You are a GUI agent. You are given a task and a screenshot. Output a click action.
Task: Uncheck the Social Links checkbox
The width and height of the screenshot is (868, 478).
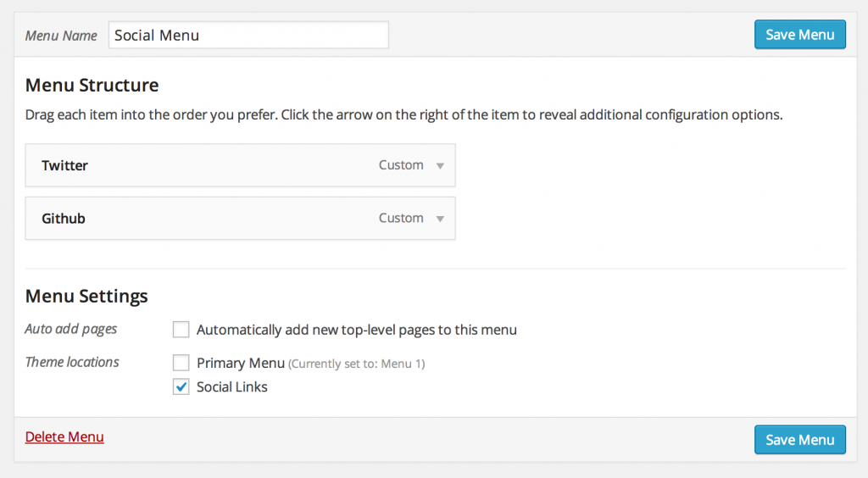point(181,387)
